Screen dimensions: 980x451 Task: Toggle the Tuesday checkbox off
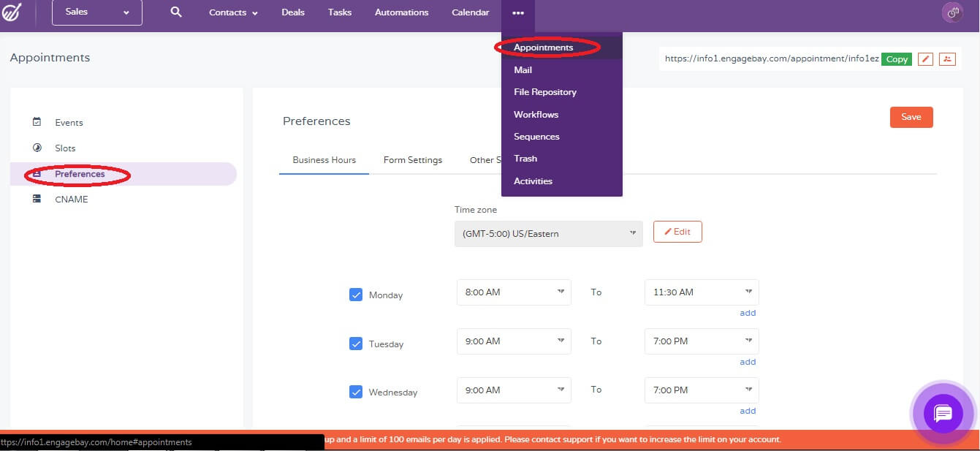[356, 343]
